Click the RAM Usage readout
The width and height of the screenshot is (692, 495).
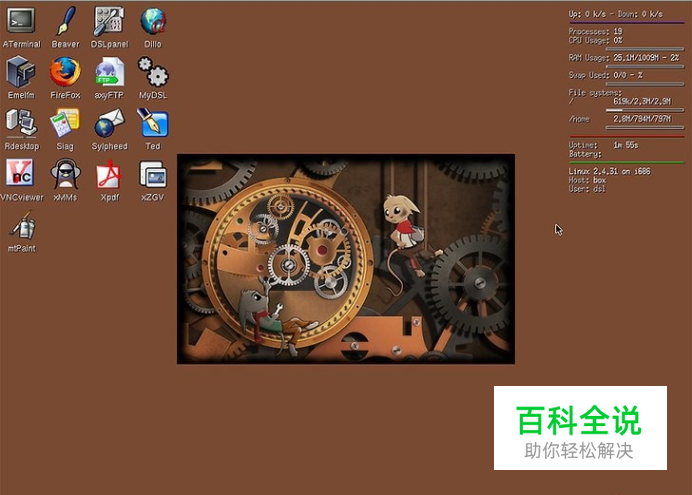coord(624,58)
